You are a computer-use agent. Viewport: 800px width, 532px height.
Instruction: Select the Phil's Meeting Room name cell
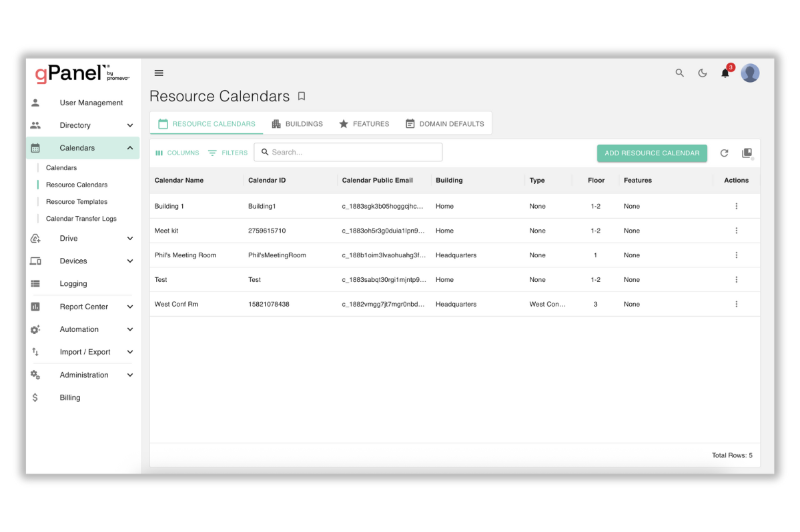(185, 255)
